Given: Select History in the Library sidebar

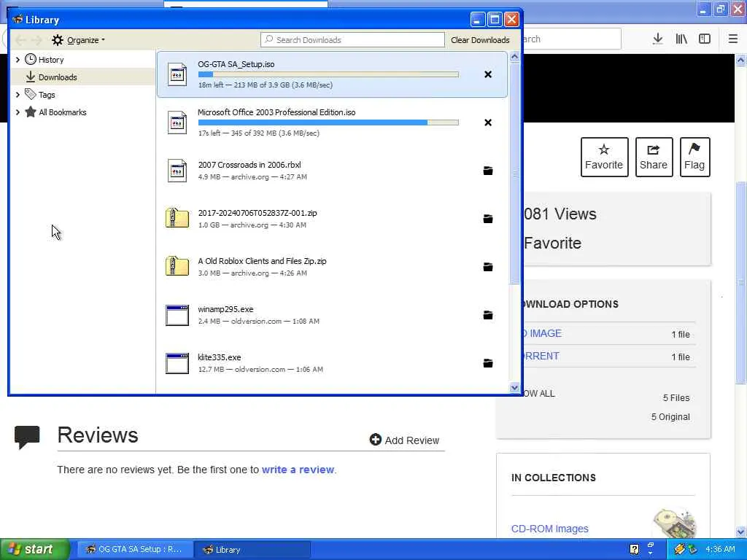Looking at the screenshot, I should click(x=51, y=60).
